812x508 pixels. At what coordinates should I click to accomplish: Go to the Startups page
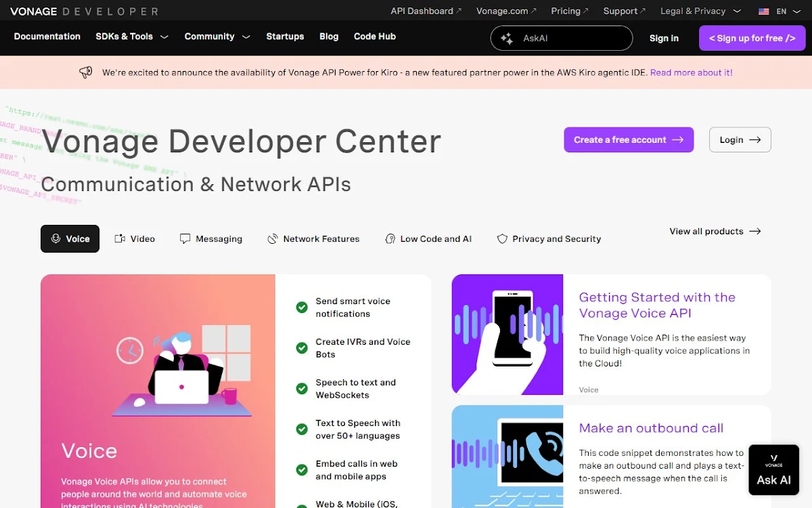click(285, 37)
